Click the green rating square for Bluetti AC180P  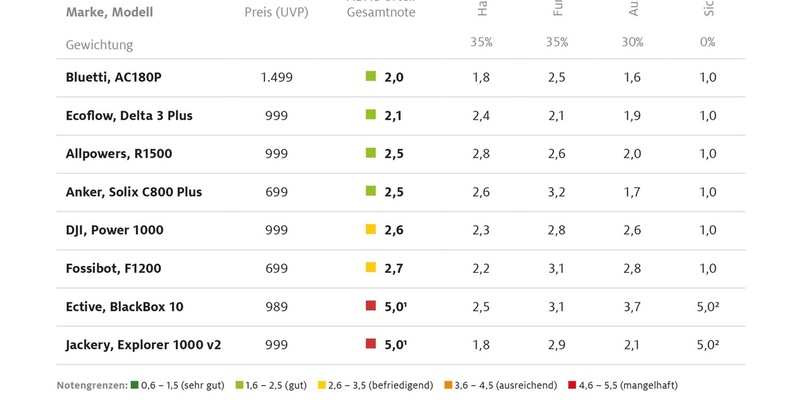coord(370,77)
